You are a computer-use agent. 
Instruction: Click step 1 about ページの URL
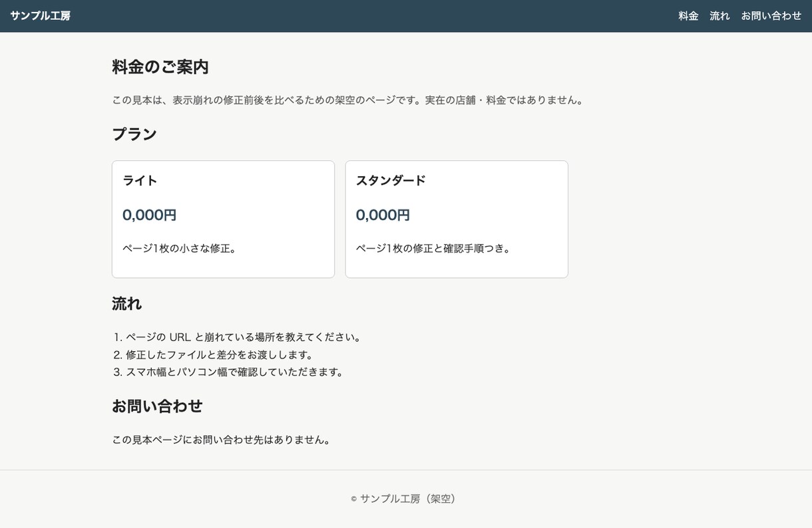[245, 337]
